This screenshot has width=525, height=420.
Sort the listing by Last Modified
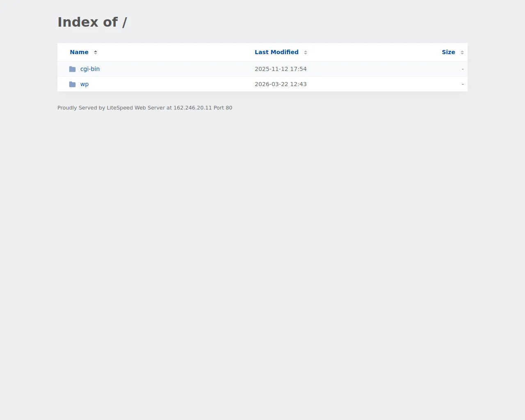pyautogui.click(x=276, y=52)
